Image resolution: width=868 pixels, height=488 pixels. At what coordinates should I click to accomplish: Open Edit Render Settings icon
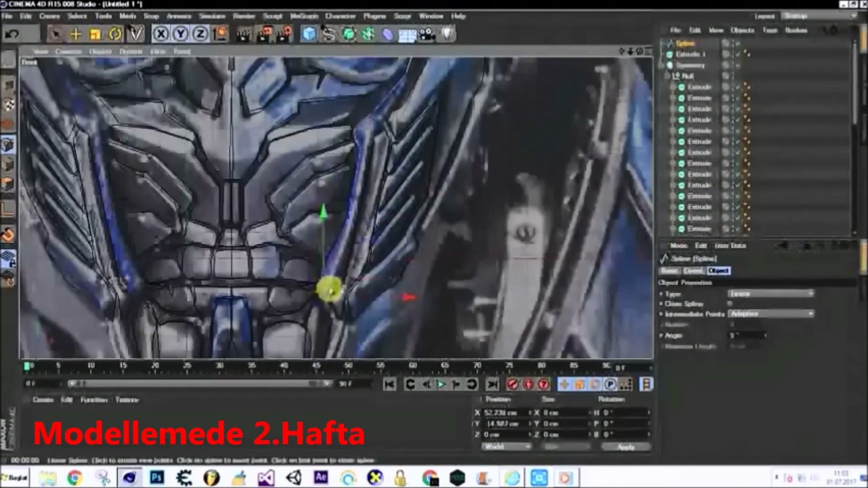click(284, 34)
